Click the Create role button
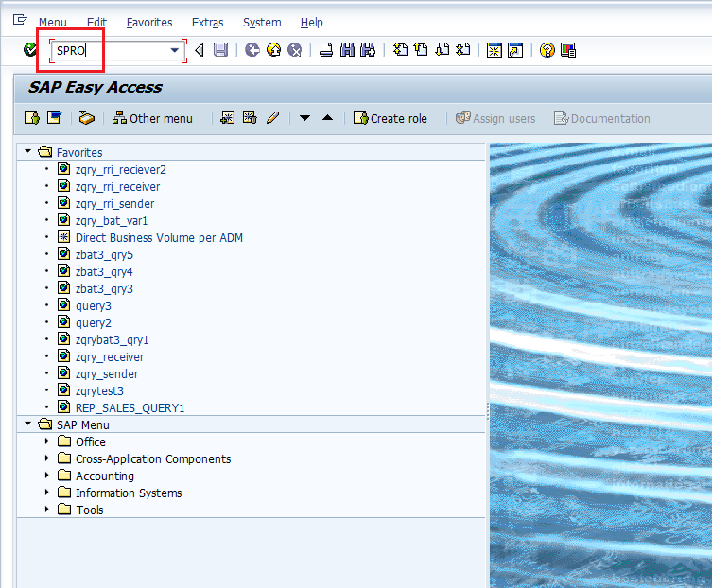The width and height of the screenshot is (712, 588). pos(391,118)
